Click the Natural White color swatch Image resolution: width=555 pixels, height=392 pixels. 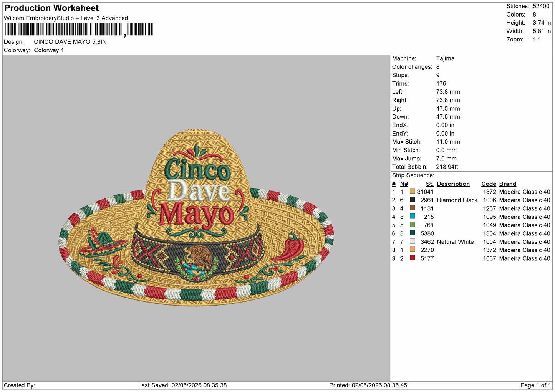[x=412, y=241]
